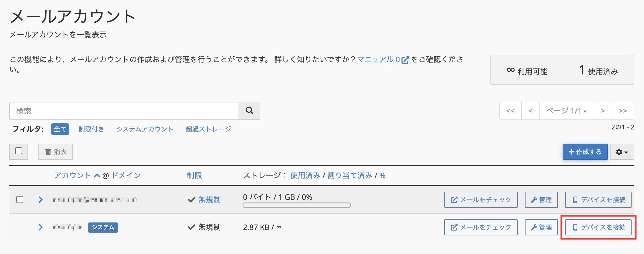Screen dimensions: 644x254
Task: Click 管理 wrench button for system account
Action: coord(541,227)
